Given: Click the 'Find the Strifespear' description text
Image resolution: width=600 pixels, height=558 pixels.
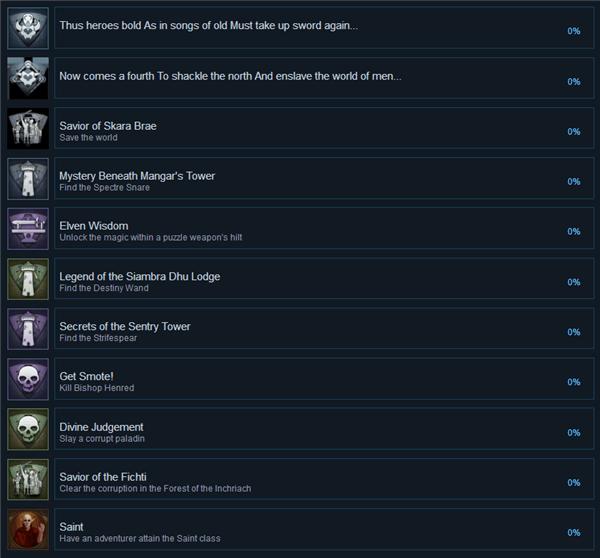Looking at the screenshot, I should pyautogui.click(x=98, y=338).
